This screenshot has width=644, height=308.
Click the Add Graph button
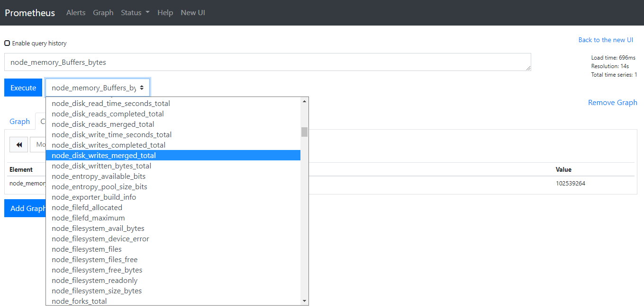pyautogui.click(x=25, y=208)
